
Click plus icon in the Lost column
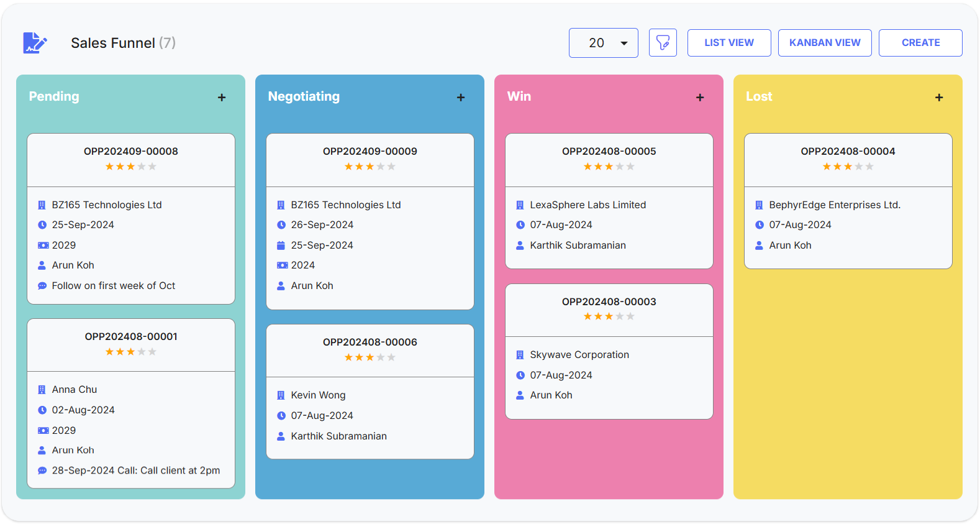pyautogui.click(x=939, y=98)
